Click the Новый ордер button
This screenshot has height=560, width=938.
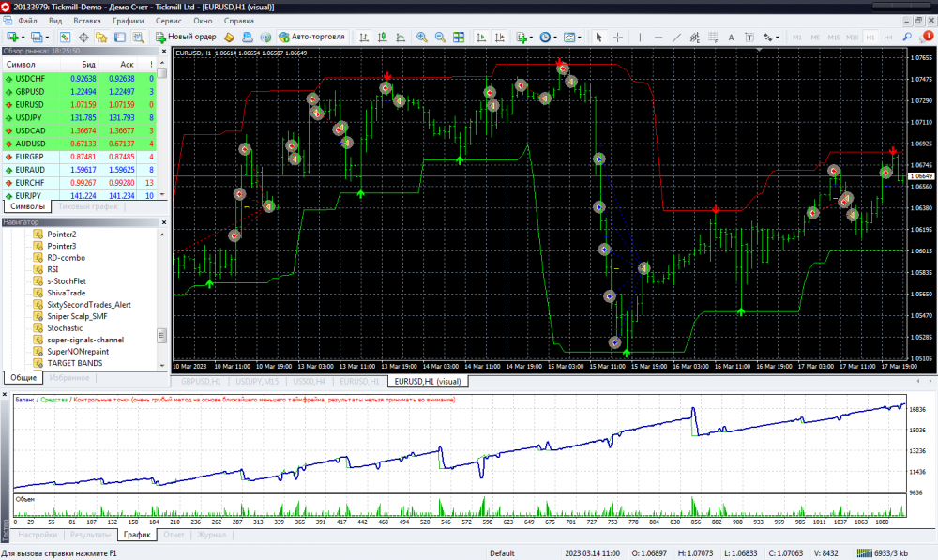[186, 38]
